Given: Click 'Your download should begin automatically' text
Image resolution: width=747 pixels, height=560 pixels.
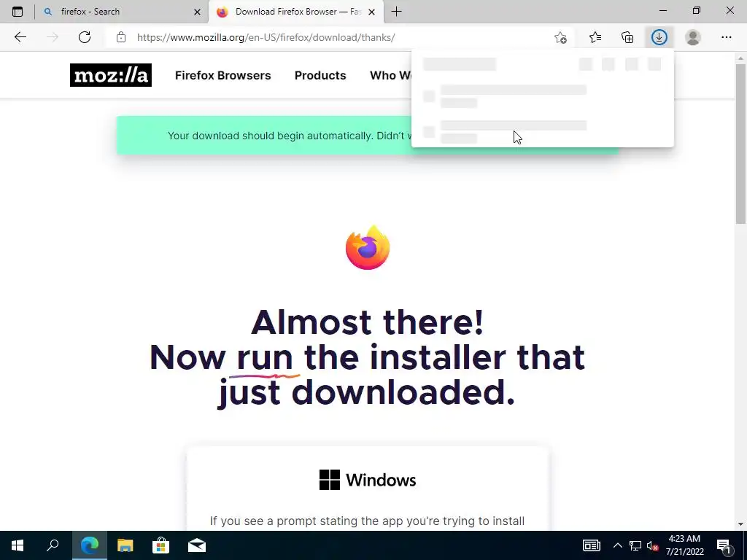Looking at the screenshot, I should click(270, 136).
